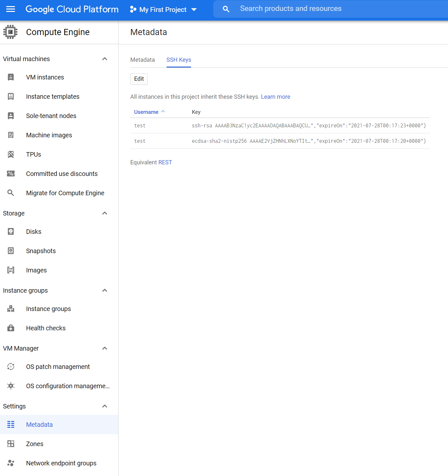Go to Zones settings page
Screen dimensions: 448x476
(x=35, y=444)
